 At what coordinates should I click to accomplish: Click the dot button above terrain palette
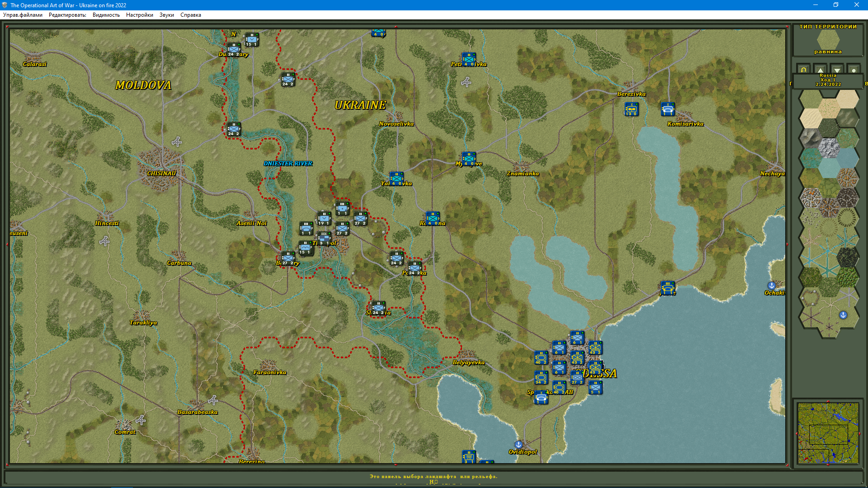tap(854, 69)
